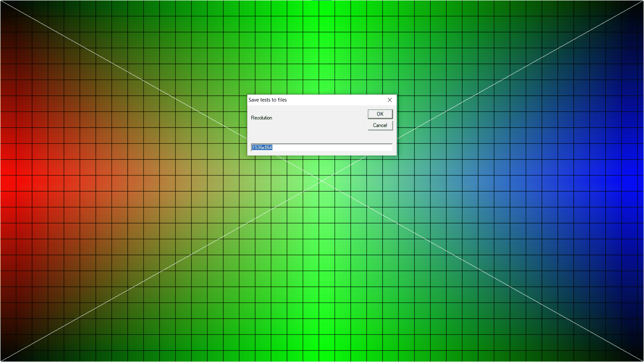
Task: Click the highlighted 1536x864 text
Action: [x=262, y=147]
